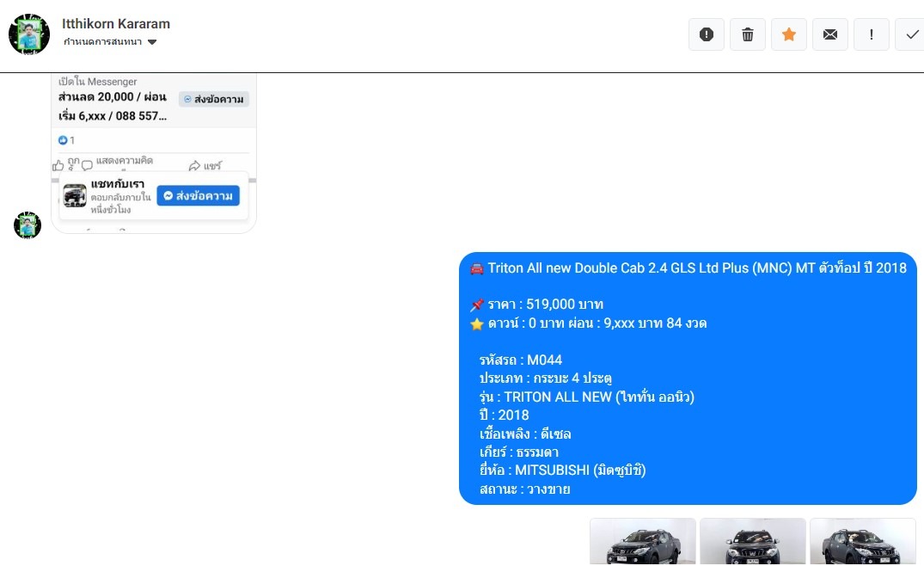Star this conversation with orange star

point(788,34)
